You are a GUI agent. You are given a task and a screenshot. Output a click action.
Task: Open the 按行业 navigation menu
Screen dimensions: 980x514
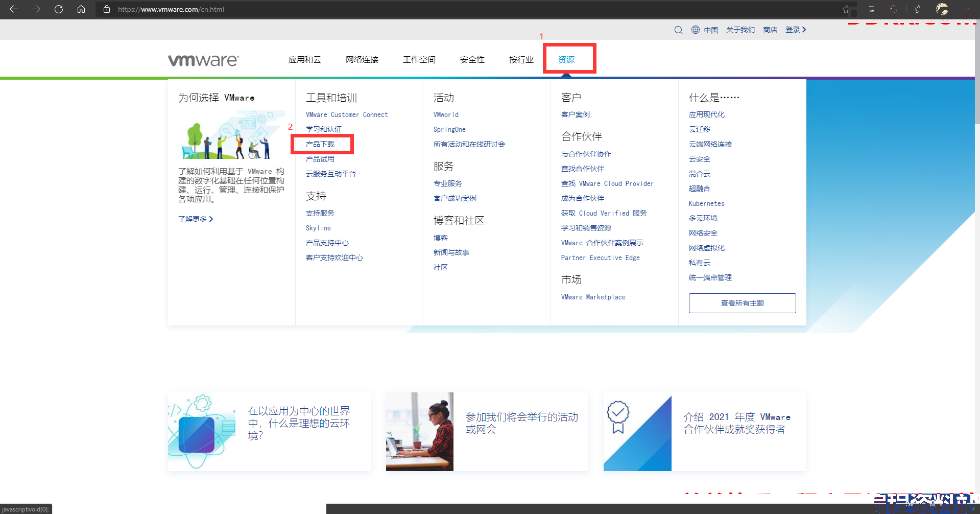point(521,60)
